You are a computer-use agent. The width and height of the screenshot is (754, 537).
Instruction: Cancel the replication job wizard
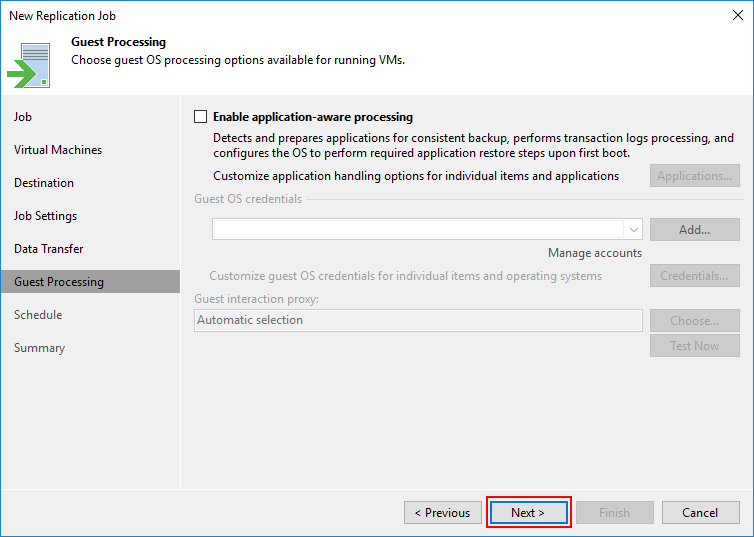pyautogui.click(x=700, y=512)
